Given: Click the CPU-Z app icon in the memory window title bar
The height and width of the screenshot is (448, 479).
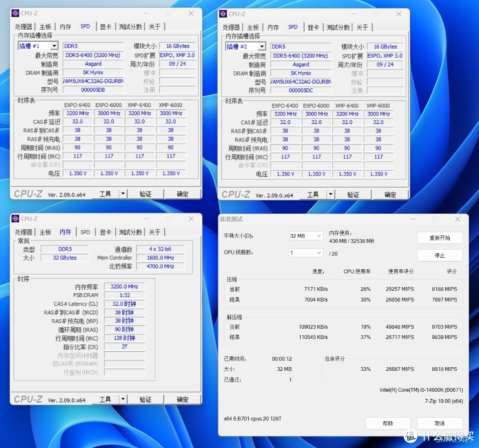Looking at the screenshot, I should pyautogui.click(x=15, y=219).
